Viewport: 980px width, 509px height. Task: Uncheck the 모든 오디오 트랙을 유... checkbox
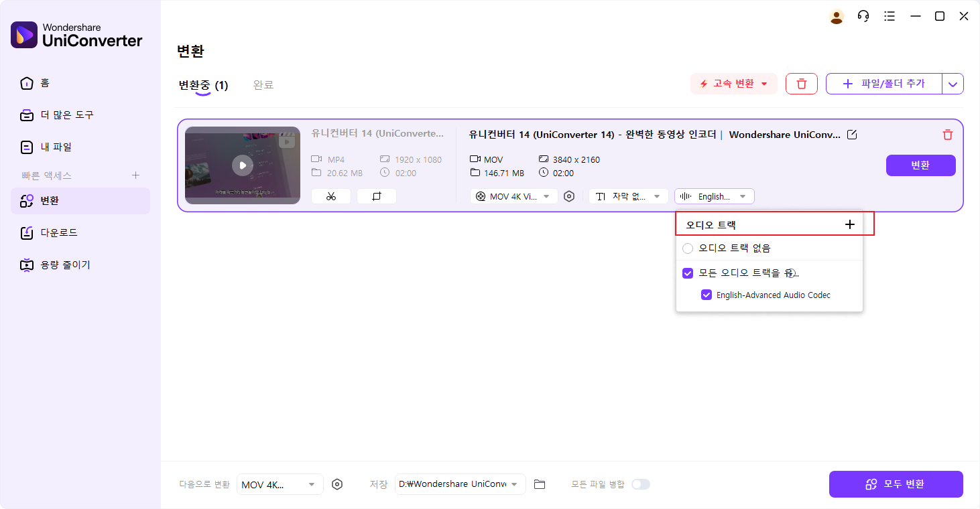pyautogui.click(x=688, y=273)
